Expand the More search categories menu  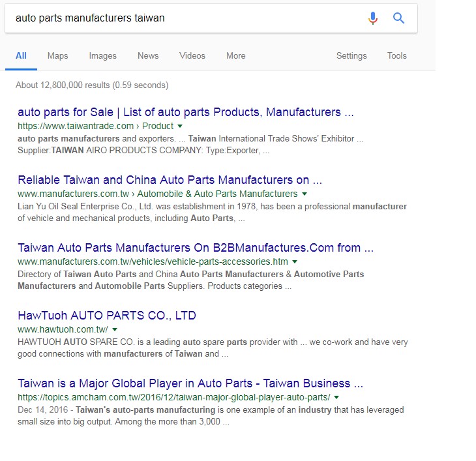tap(236, 56)
